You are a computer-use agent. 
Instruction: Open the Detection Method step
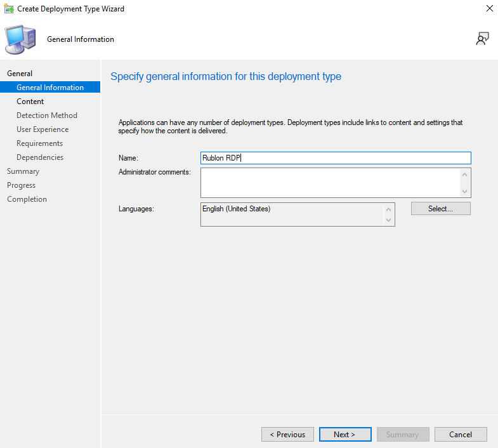tap(47, 115)
